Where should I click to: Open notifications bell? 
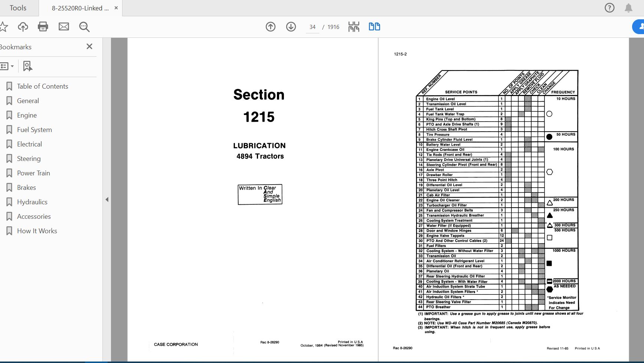pyautogui.click(x=629, y=7)
